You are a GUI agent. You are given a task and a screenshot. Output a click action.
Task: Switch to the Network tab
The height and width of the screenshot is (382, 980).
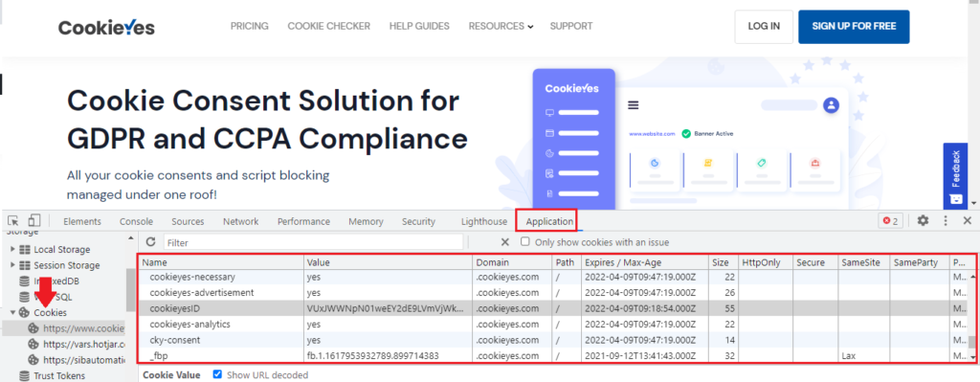click(240, 221)
